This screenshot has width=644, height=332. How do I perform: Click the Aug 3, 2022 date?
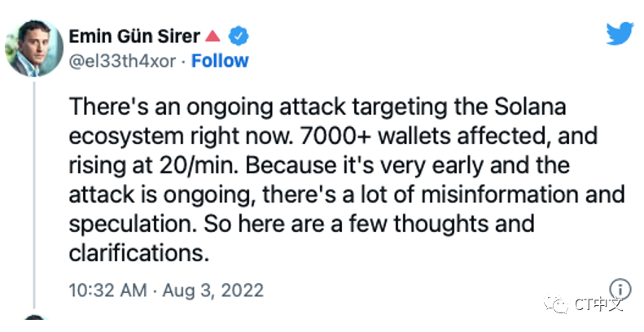pos(213,290)
